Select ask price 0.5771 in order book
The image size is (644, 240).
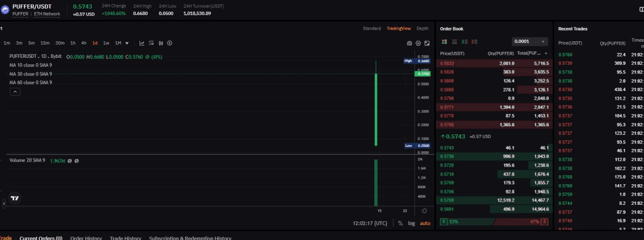[447, 107]
